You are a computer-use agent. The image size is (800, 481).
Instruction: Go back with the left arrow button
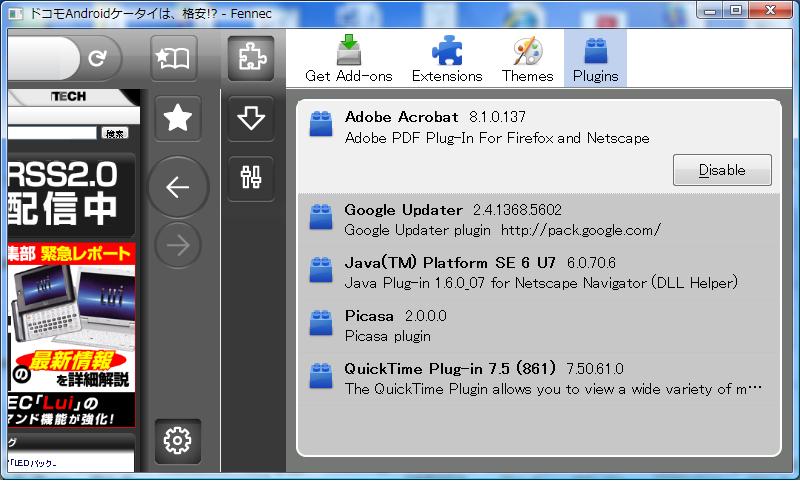[178, 187]
